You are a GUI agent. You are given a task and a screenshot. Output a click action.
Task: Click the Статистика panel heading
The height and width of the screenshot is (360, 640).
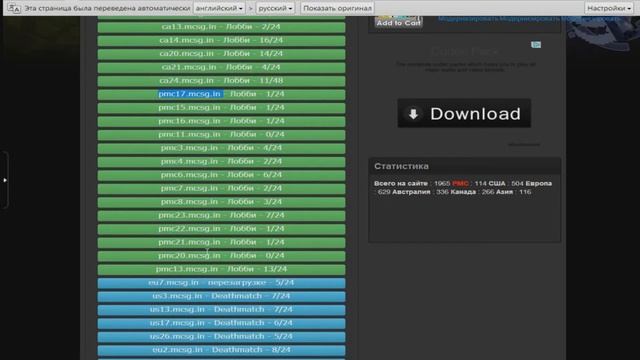pyautogui.click(x=401, y=166)
